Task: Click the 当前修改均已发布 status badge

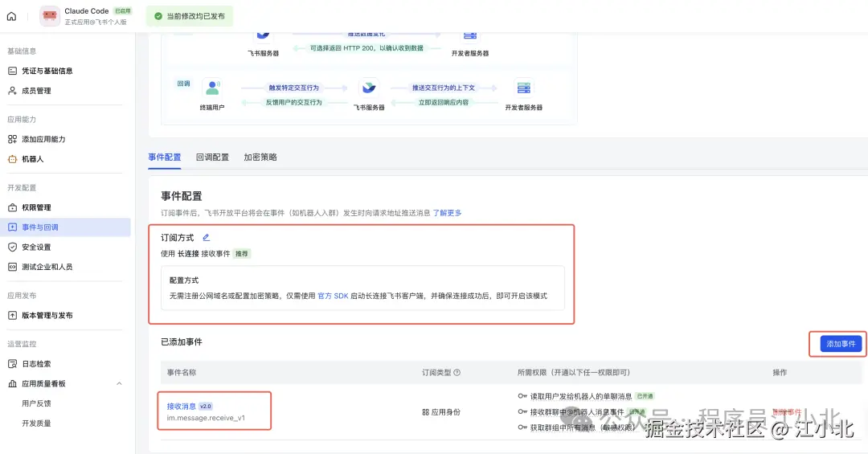Action: [190, 16]
